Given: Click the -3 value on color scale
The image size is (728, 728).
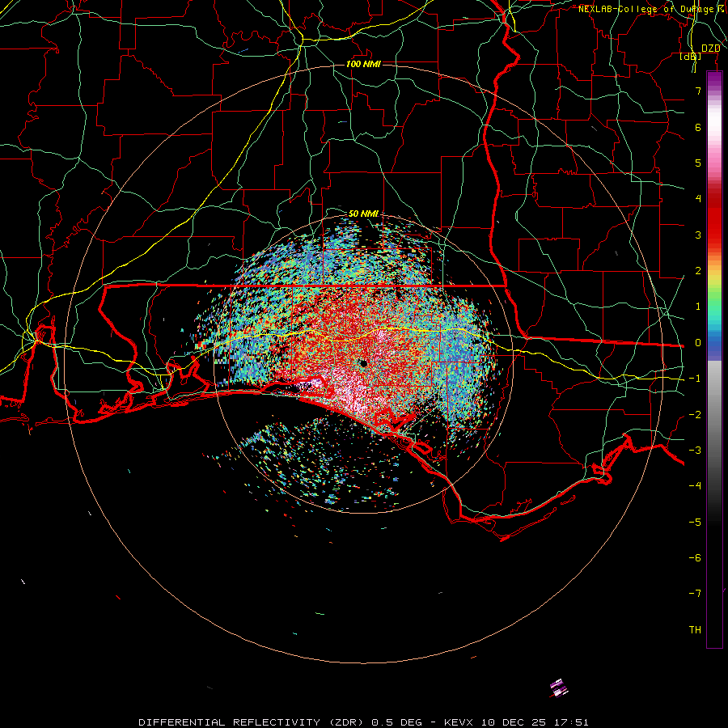Looking at the screenshot, I should pos(695,451).
